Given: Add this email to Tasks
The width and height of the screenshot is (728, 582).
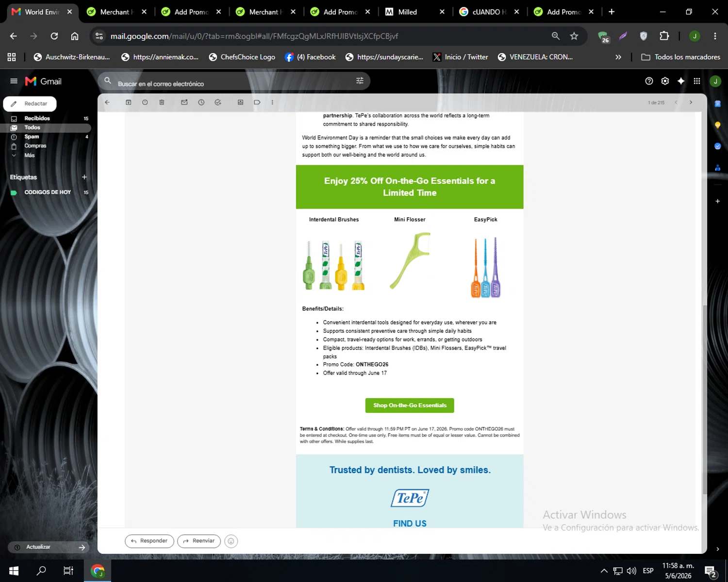Looking at the screenshot, I should pyautogui.click(x=218, y=102).
